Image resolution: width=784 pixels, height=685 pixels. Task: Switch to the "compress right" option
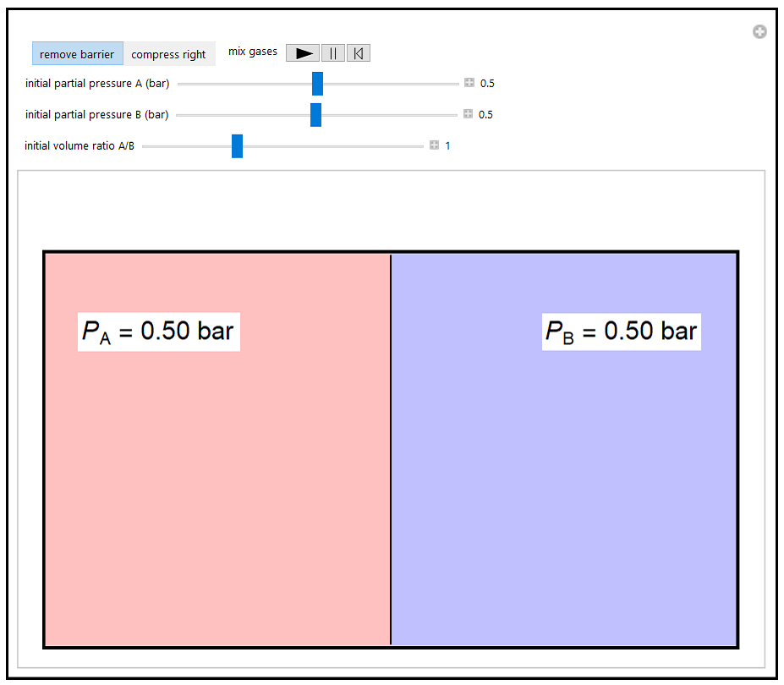click(168, 54)
